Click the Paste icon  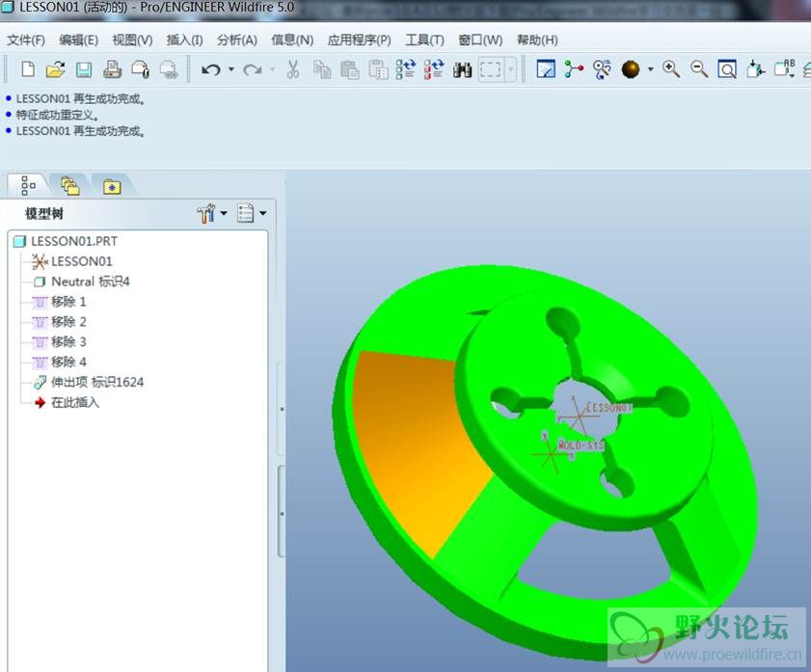[350, 69]
